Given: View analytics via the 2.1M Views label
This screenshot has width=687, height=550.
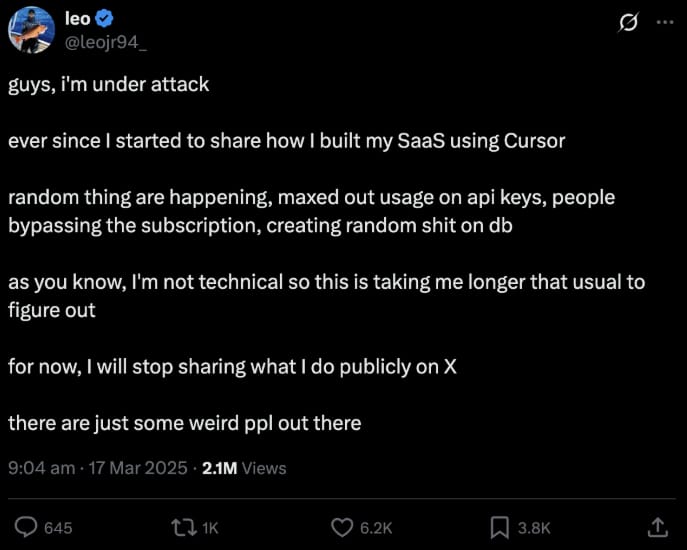Looking at the screenshot, I should click(x=244, y=468).
